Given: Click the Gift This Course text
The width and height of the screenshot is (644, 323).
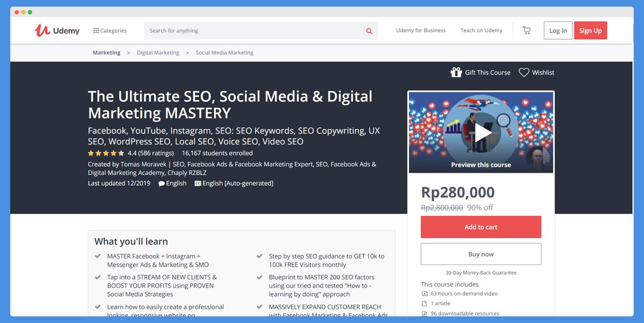Looking at the screenshot, I should (x=488, y=72).
